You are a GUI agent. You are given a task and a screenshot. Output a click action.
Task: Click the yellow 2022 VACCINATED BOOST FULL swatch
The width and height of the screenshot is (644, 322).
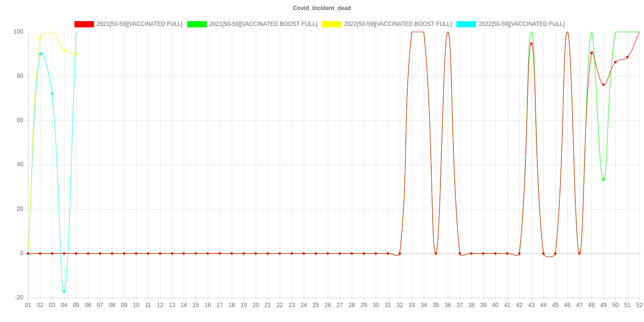pyautogui.click(x=331, y=24)
